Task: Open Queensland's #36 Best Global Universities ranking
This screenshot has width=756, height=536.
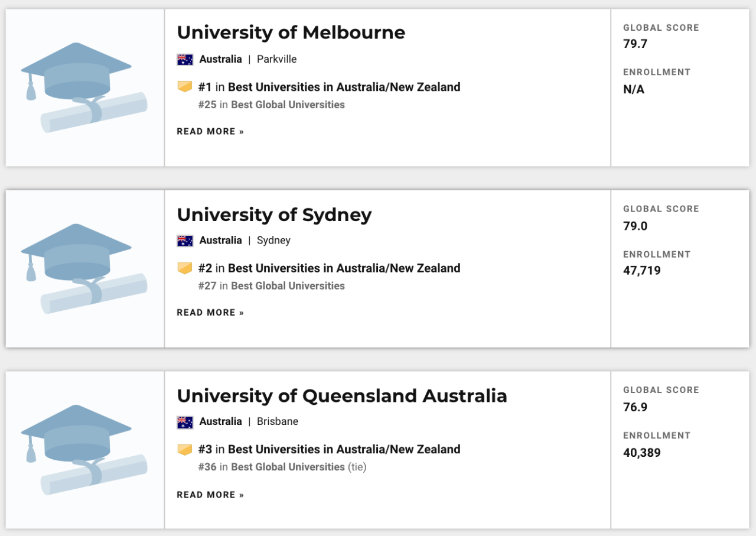Action: pos(287,467)
